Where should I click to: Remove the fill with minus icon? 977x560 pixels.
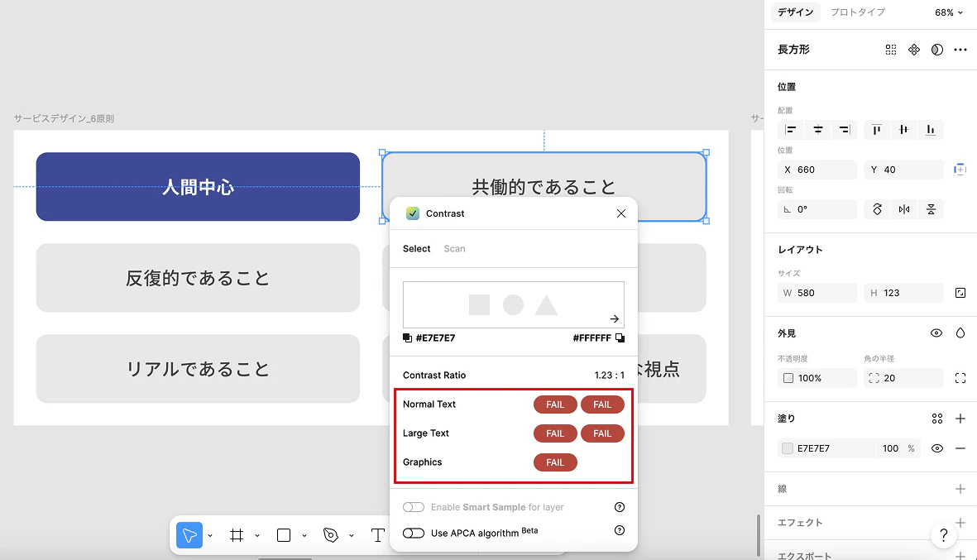[960, 448]
